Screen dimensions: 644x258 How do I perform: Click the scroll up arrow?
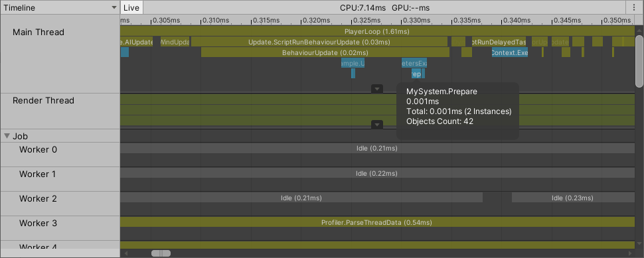point(639,30)
